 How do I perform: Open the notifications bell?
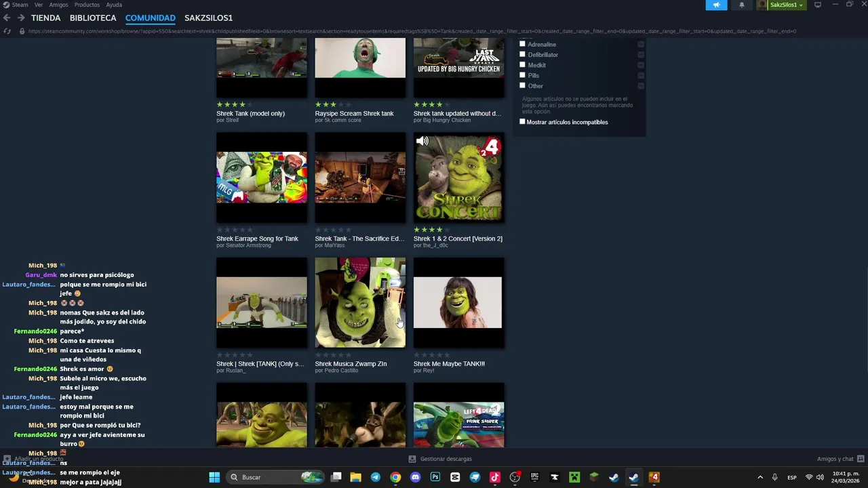(741, 5)
